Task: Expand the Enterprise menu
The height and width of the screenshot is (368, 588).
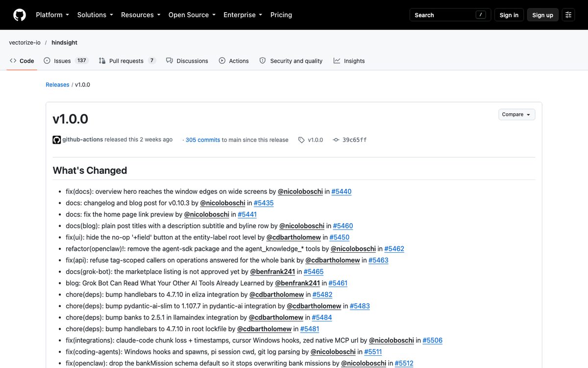Action: 243,15
